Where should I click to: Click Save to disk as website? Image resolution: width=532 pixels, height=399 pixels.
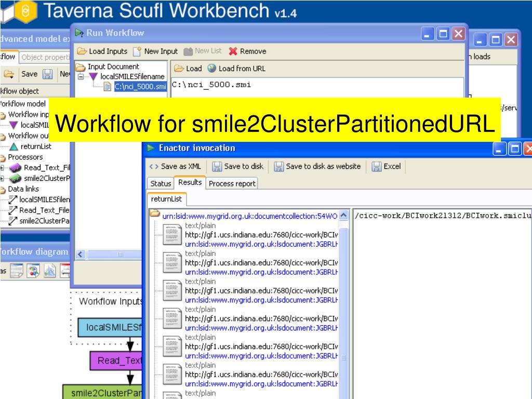(x=317, y=166)
